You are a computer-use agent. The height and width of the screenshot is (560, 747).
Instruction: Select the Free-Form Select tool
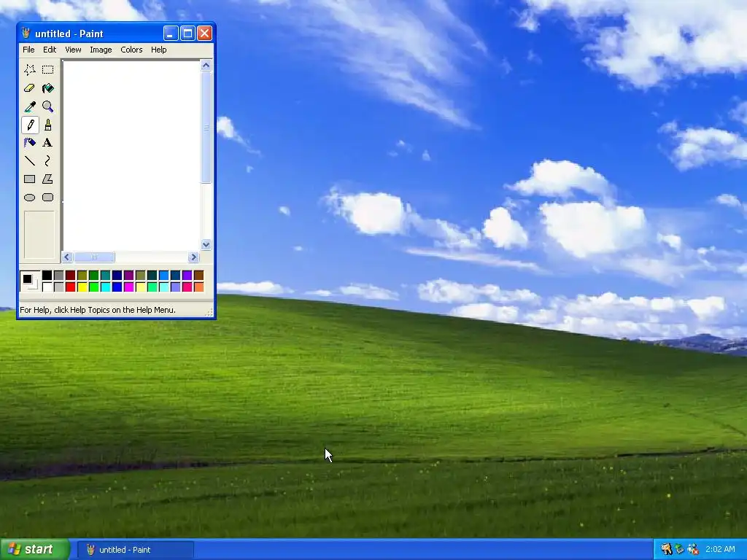29,70
